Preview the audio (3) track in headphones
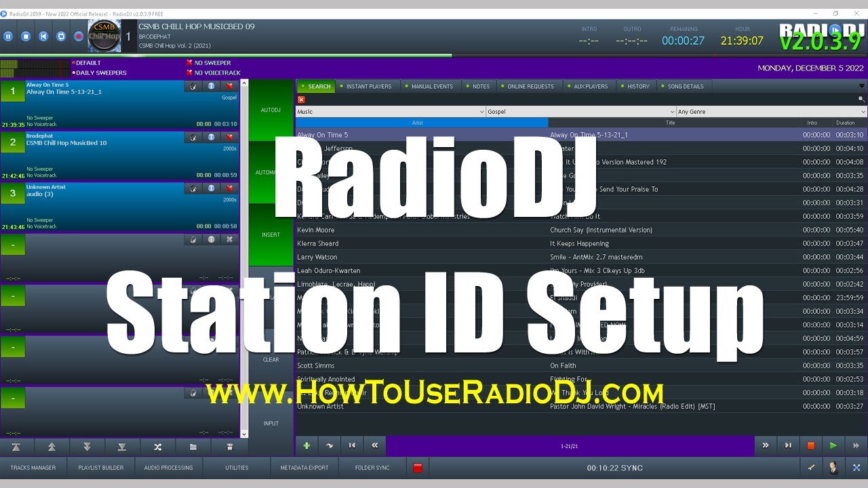This screenshot has height=488, width=868. 193,188
